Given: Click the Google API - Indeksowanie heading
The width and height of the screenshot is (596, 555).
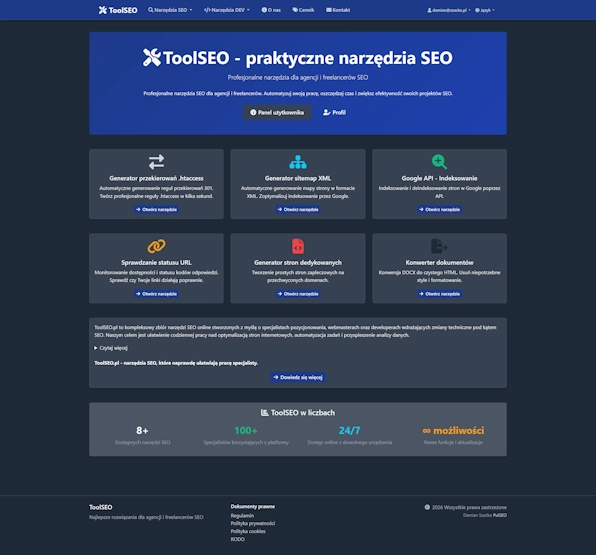Looking at the screenshot, I should click(x=439, y=178).
